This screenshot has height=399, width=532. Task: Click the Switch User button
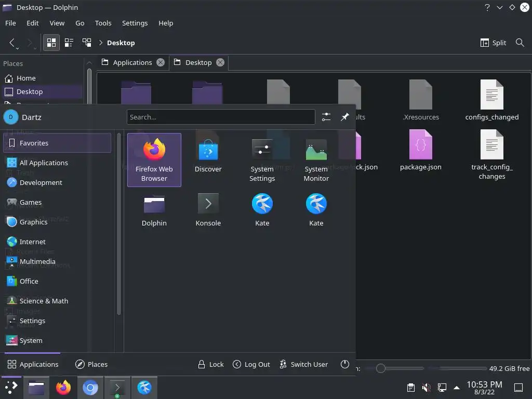[x=303, y=364]
